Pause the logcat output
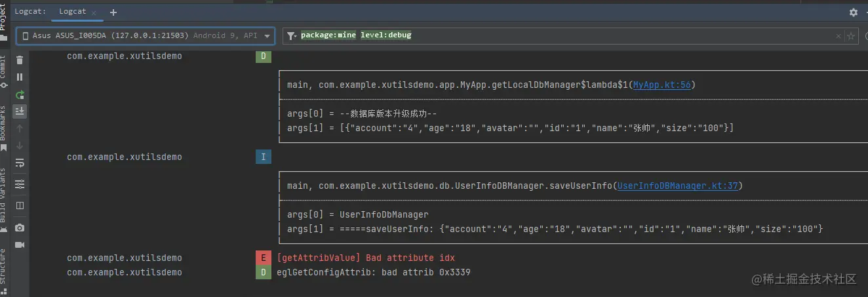This screenshot has height=297, width=868. (x=20, y=77)
